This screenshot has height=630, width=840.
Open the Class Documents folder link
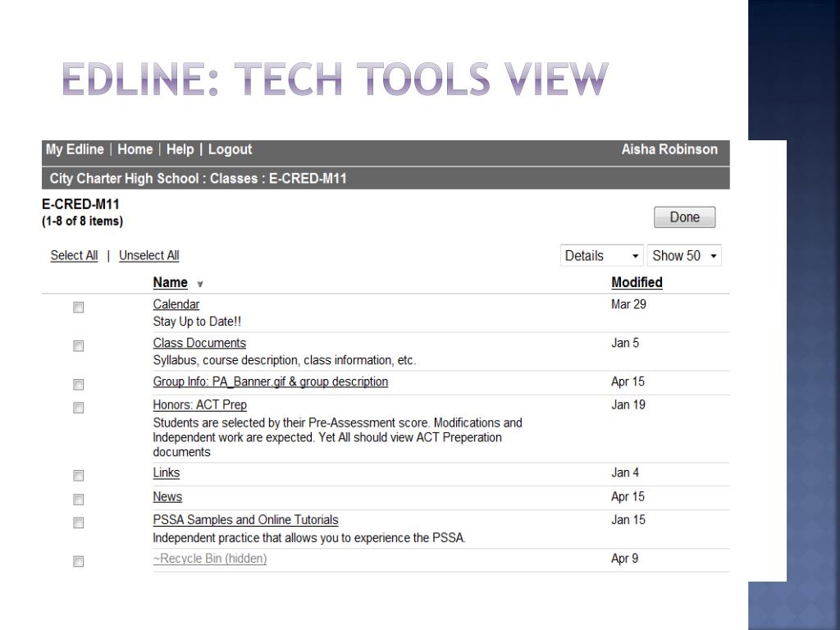[199, 343]
